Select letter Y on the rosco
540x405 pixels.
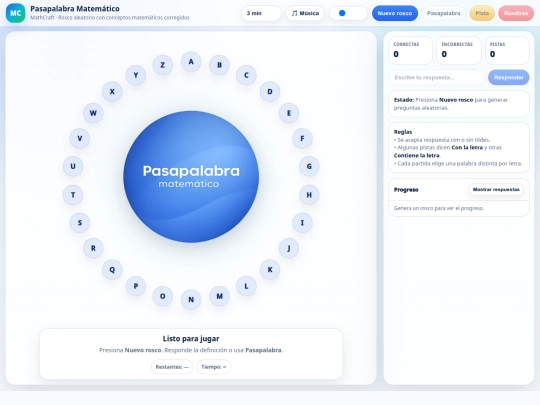[x=136, y=75]
